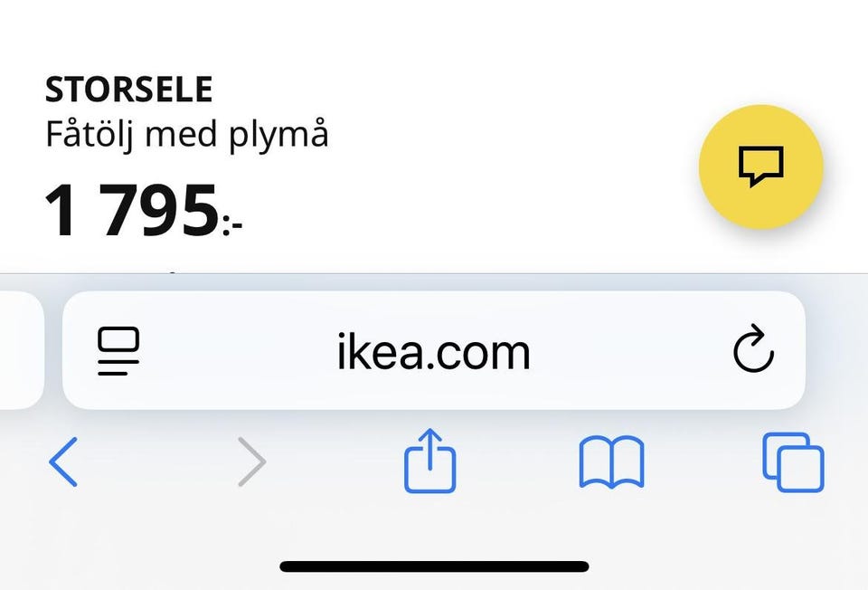This screenshot has width=868, height=590.
Task: Open the page menu icon in address bar
Action: (118, 351)
